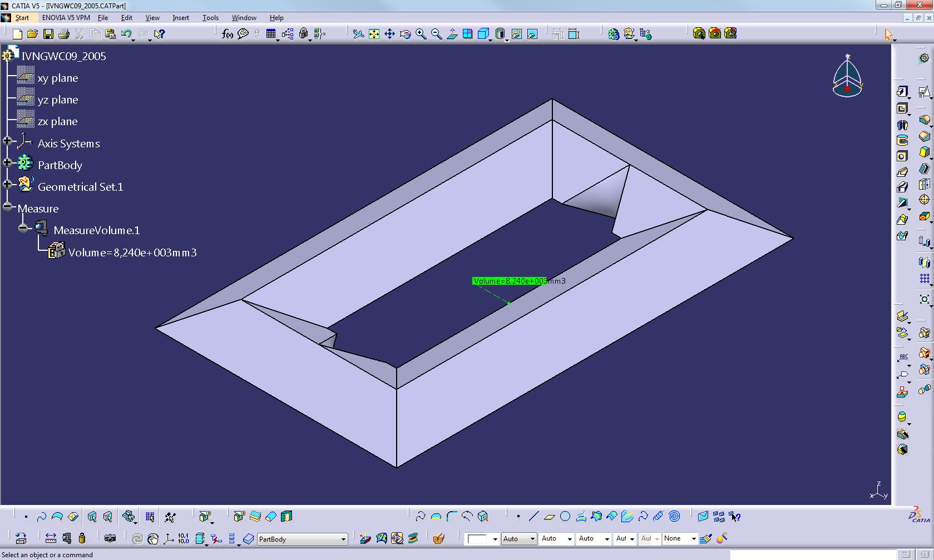Click the Select arrow cursor tool
Screen dimensions: 934x560
pos(888,34)
